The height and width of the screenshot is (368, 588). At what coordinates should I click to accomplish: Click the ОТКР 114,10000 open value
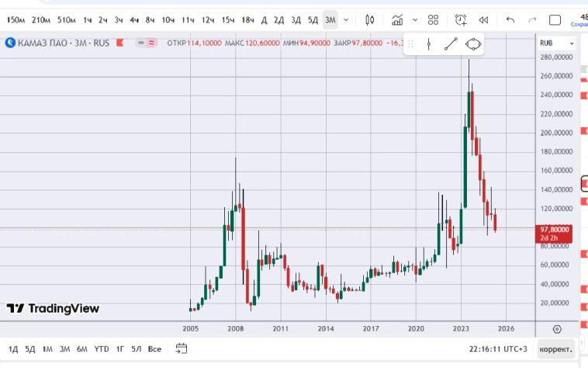click(x=194, y=43)
